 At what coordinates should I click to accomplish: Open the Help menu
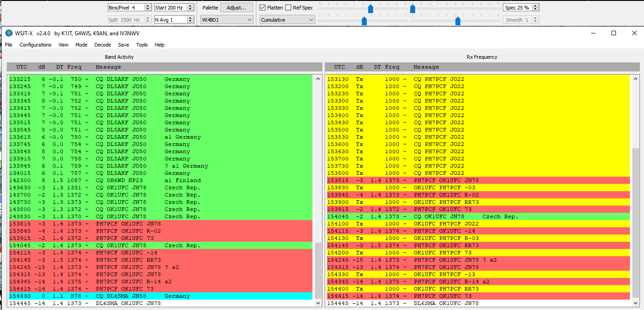159,45
